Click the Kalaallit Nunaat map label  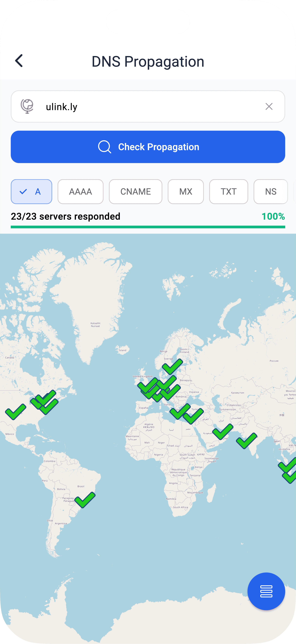pyautogui.click(x=95, y=325)
